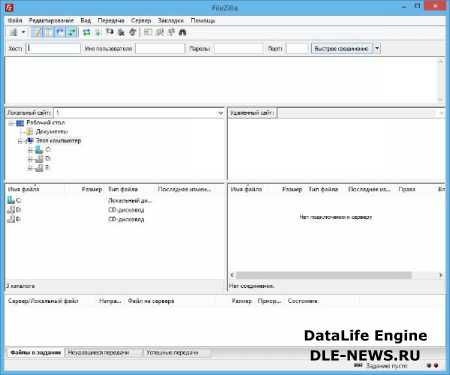Click the synchronized browsing icon
450x375 pixels.
pos(171,32)
